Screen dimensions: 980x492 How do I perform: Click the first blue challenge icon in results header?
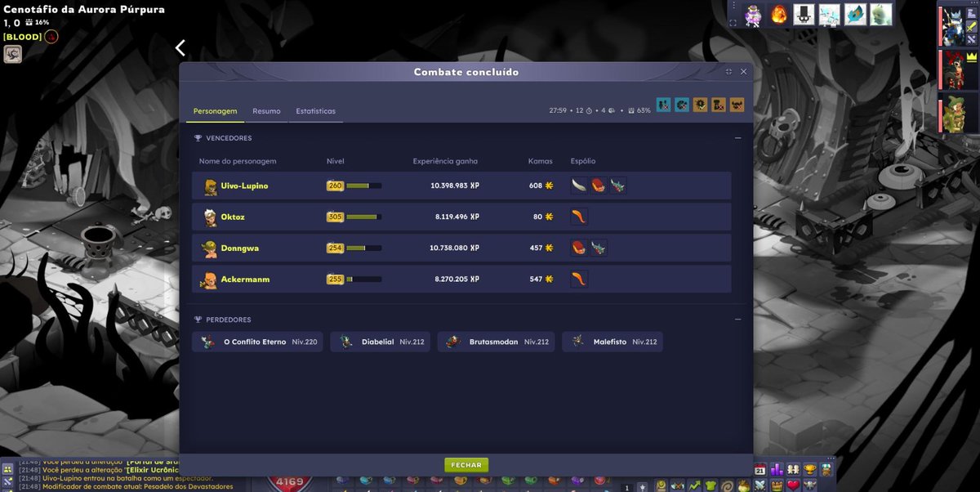663,105
